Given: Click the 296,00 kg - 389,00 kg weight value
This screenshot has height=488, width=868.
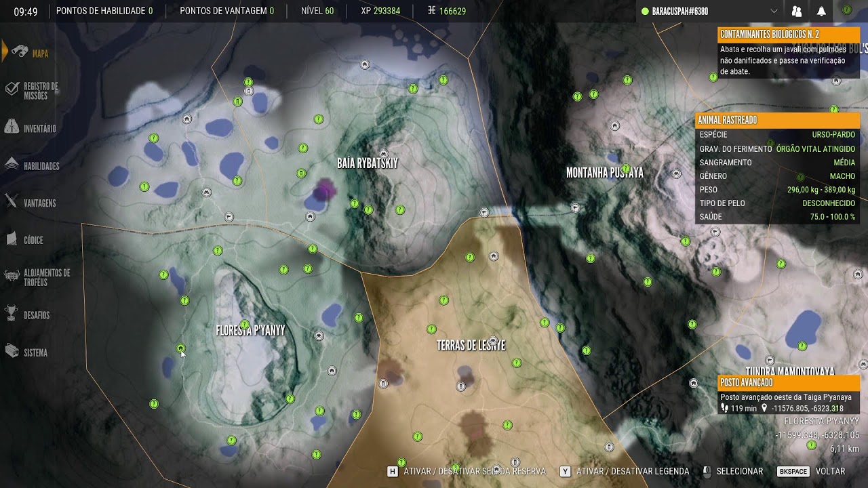Looking at the screenshot, I should click(x=821, y=190).
